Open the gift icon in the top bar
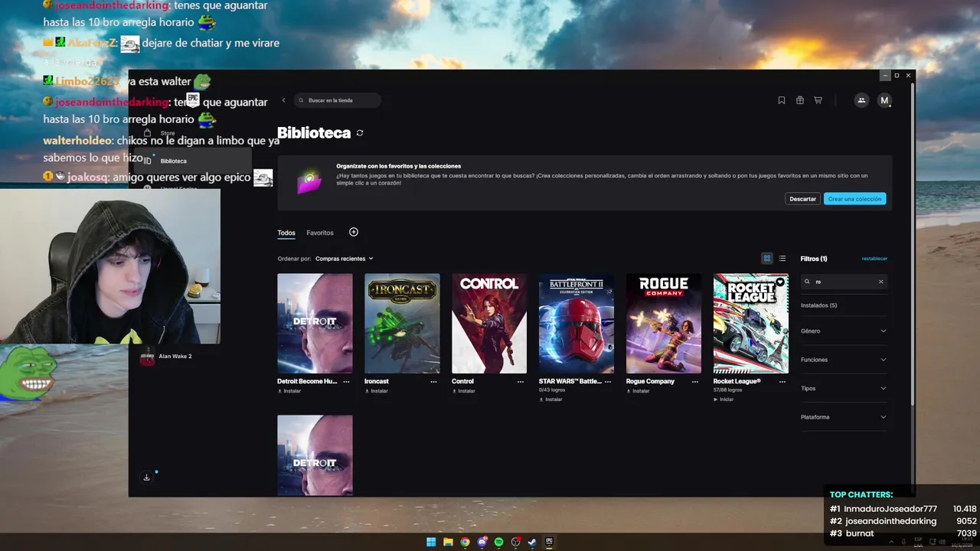This screenshot has height=551, width=980. [x=800, y=100]
